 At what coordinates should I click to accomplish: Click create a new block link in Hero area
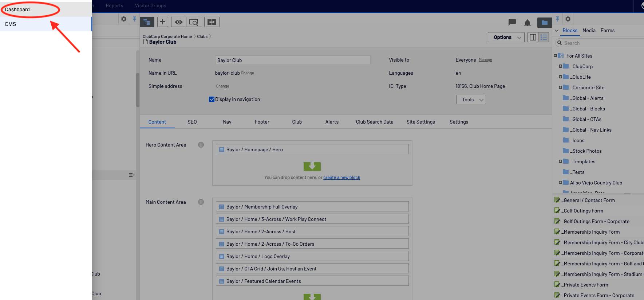click(341, 178)
